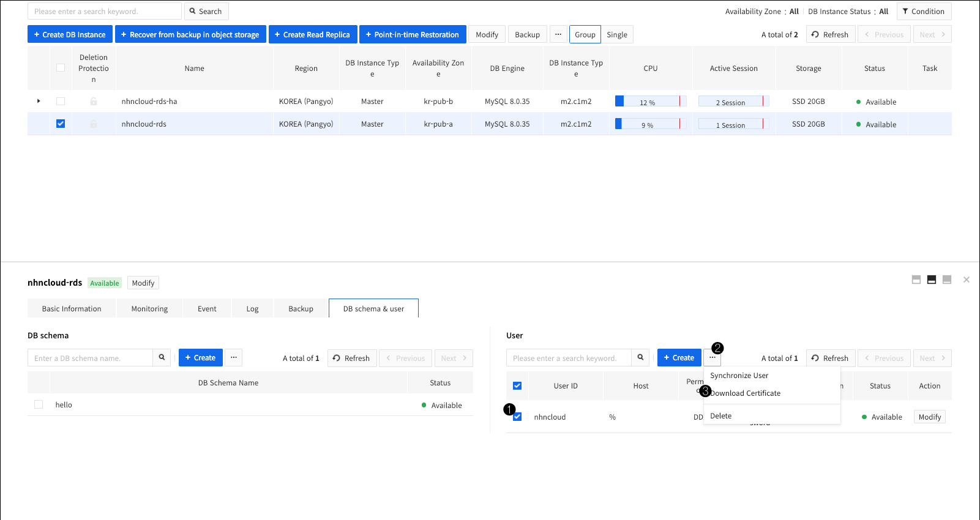Click the 1 Session active session bar

(733, 124)
